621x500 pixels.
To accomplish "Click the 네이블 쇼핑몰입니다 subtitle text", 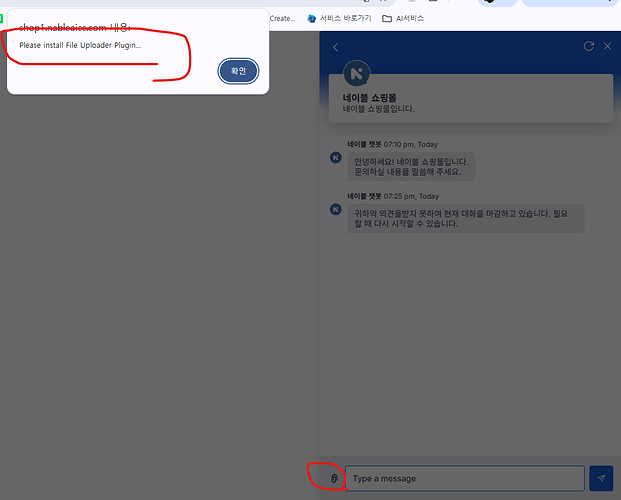I will pyautogui.click(x=379, y=109).
